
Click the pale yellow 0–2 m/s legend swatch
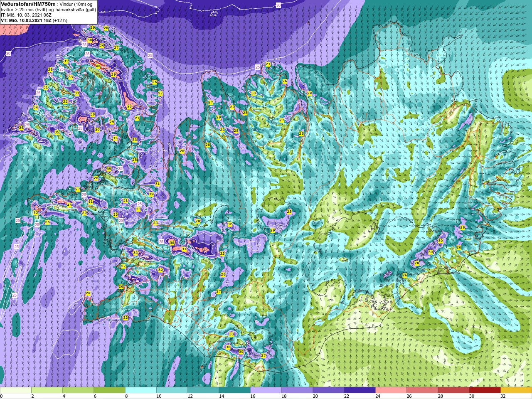(16, 390)
